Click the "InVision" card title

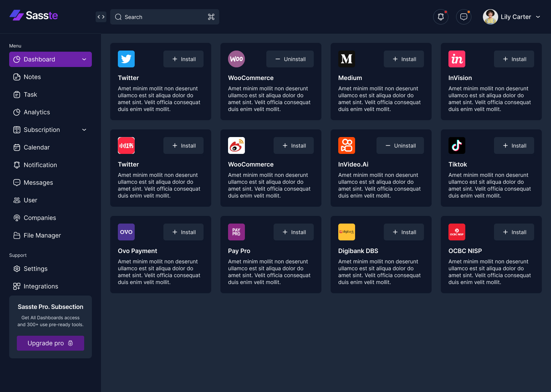pos(460,78)
